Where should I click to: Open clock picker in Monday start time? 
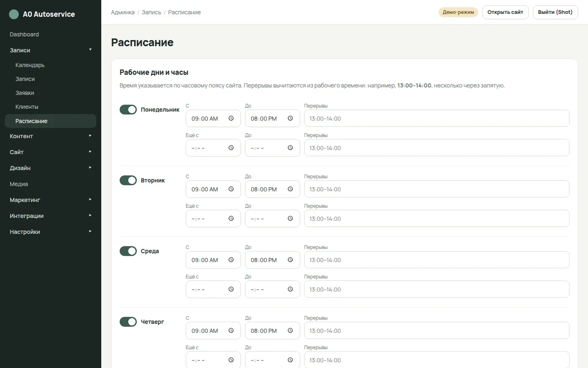coord(231,119)
